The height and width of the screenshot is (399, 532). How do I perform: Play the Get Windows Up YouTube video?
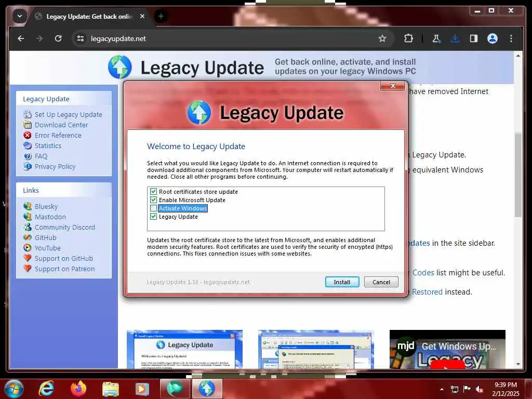pos(447,349)
